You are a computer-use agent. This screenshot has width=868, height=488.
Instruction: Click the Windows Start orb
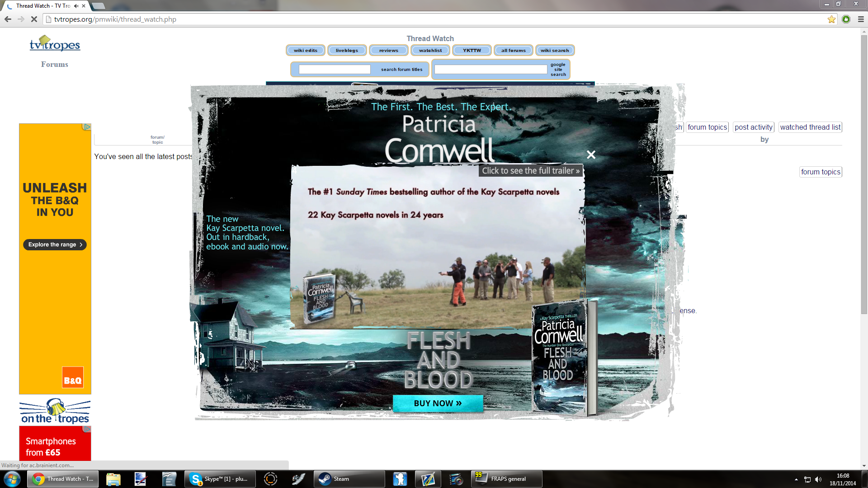[12, 479]
